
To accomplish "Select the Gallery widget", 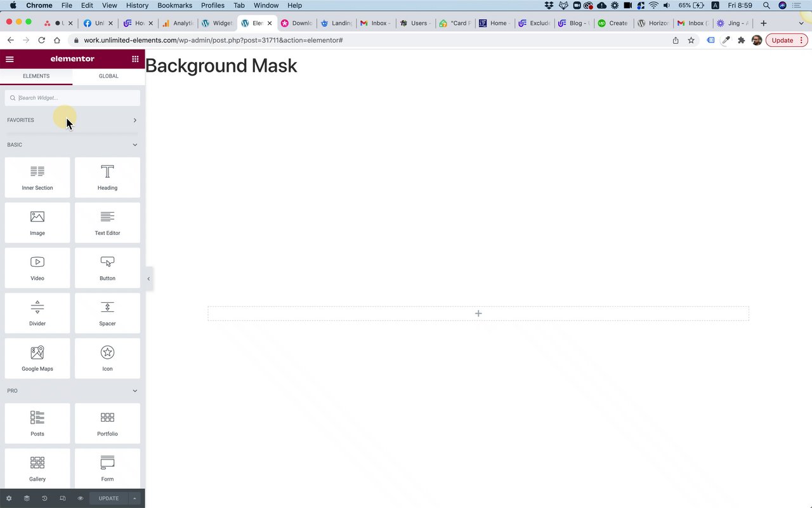I will click(x=37, y=469).
